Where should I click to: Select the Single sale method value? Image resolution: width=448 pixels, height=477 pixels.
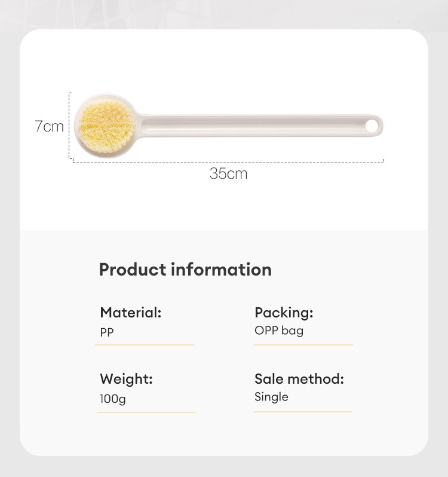(271, 397)
